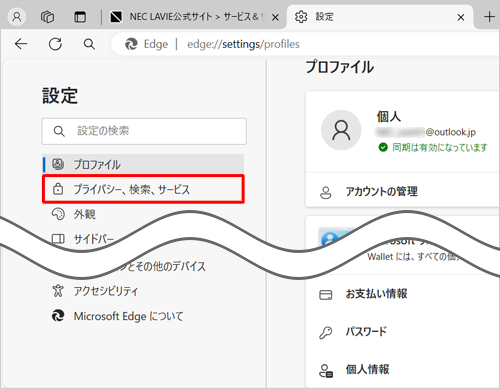Click the accessibility figure icon

coord(58,291)
